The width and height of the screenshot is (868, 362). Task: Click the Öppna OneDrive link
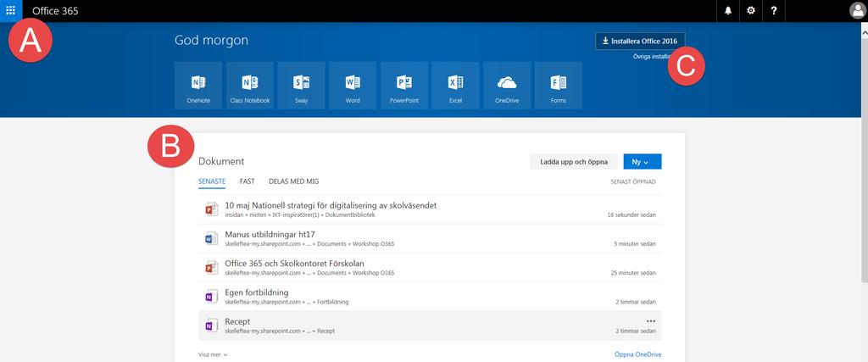[x=637, y=354]
